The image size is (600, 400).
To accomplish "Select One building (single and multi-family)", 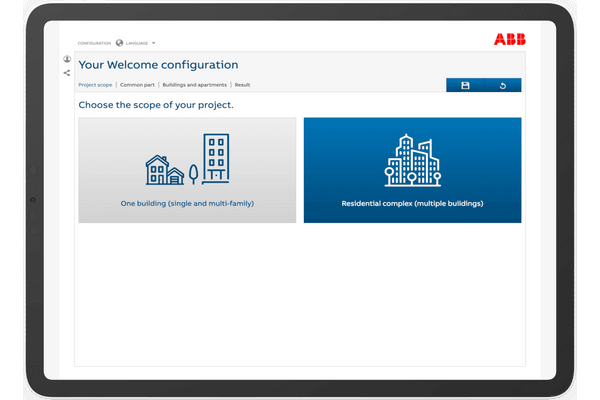I will point(187,170).
